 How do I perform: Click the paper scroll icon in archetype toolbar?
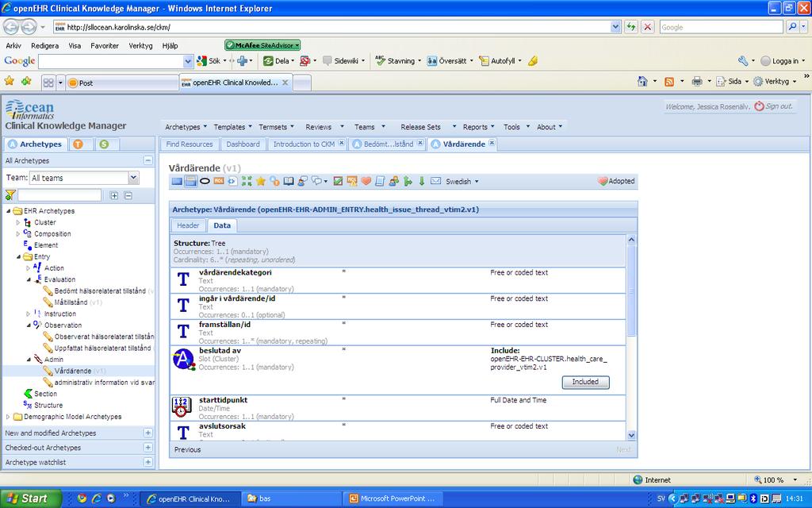pyautogui.click(x=380, y=181)
